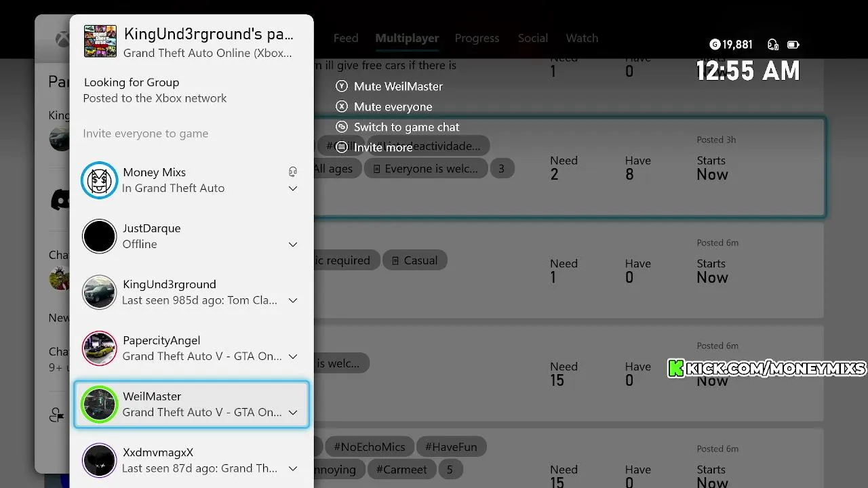
Task: Open Money Mixs avatar
Action: point(100,180)
